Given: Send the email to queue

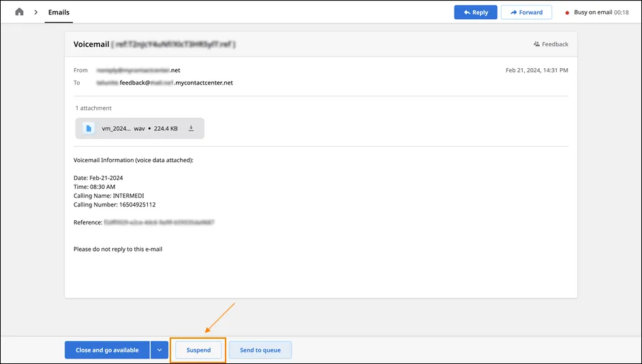Looking at the screenshot, I should coord(260,350).
